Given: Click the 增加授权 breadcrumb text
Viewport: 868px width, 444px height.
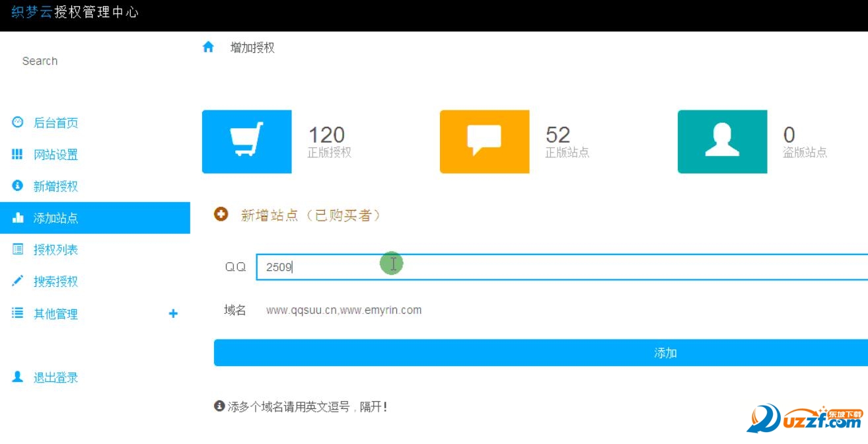Looking at the screenshot, I should click(x=252, y=48).
